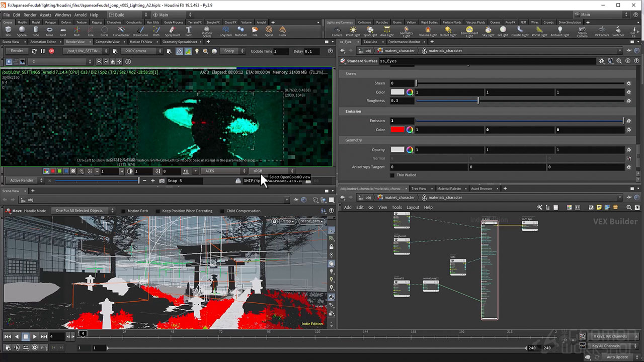Open the Windows menu
Viewport: 644px width, 362px height.
coord(62,15)
